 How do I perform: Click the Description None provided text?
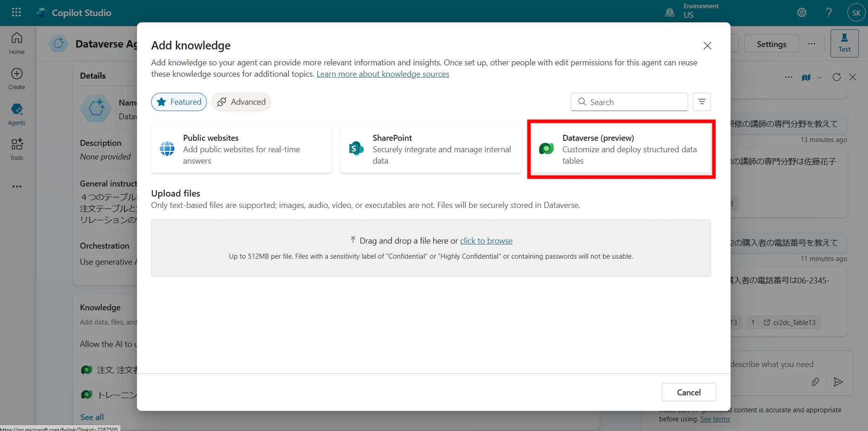(x=105, y=157)
